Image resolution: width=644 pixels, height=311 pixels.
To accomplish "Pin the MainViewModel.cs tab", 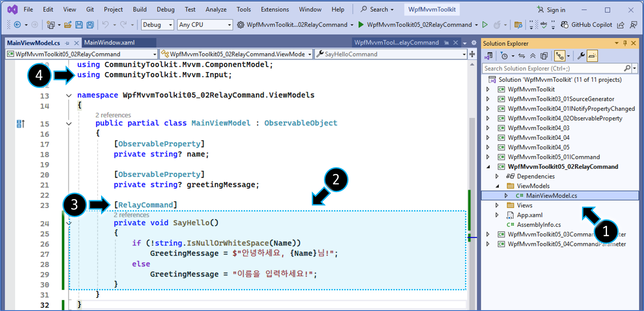I will click(68, 43).
